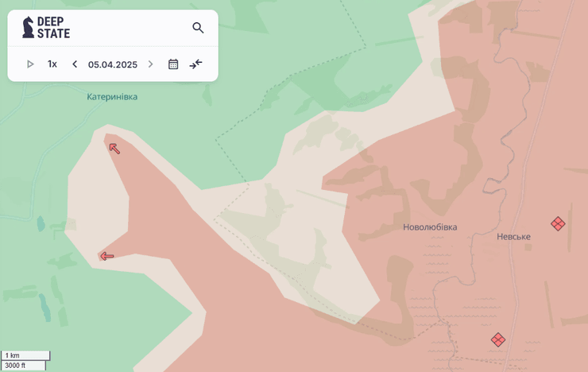Change the 1x playback speed

52,64
